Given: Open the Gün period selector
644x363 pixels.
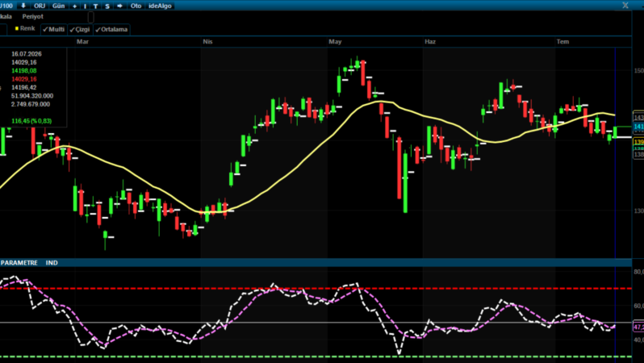Looking at the screenshot, I should (59, 6).
